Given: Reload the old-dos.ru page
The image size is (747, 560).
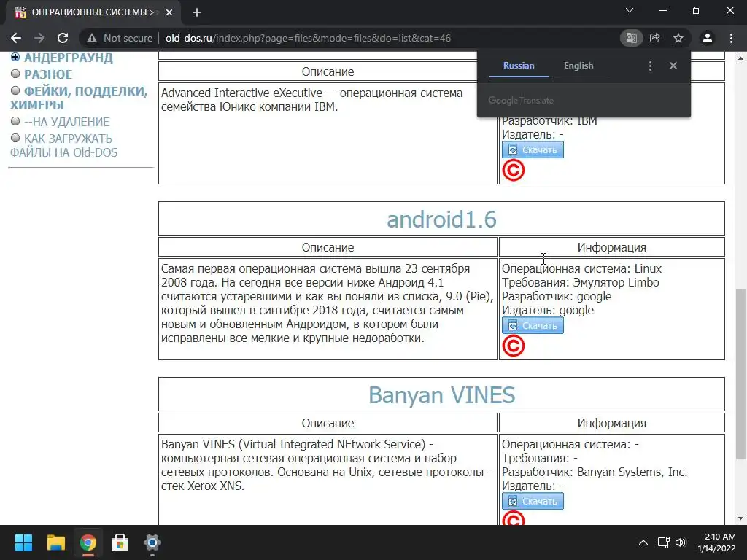Looking at the screenshot, I should tap(63, 38).
